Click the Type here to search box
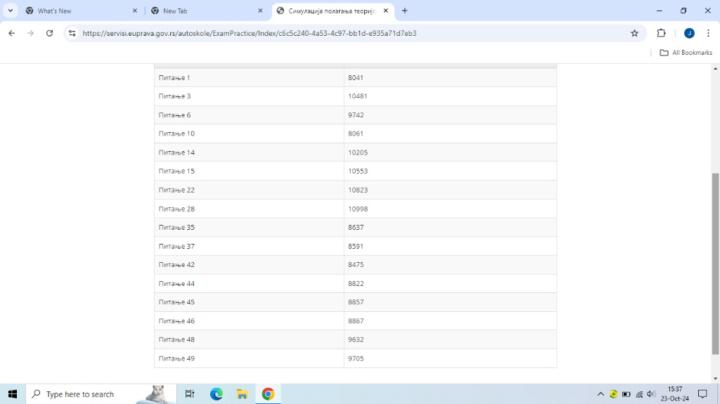 click(101, 394)
